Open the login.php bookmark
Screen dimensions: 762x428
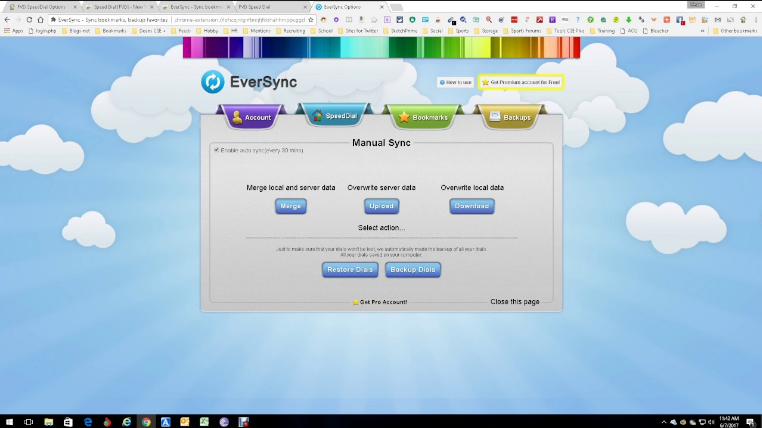point(42,31)
